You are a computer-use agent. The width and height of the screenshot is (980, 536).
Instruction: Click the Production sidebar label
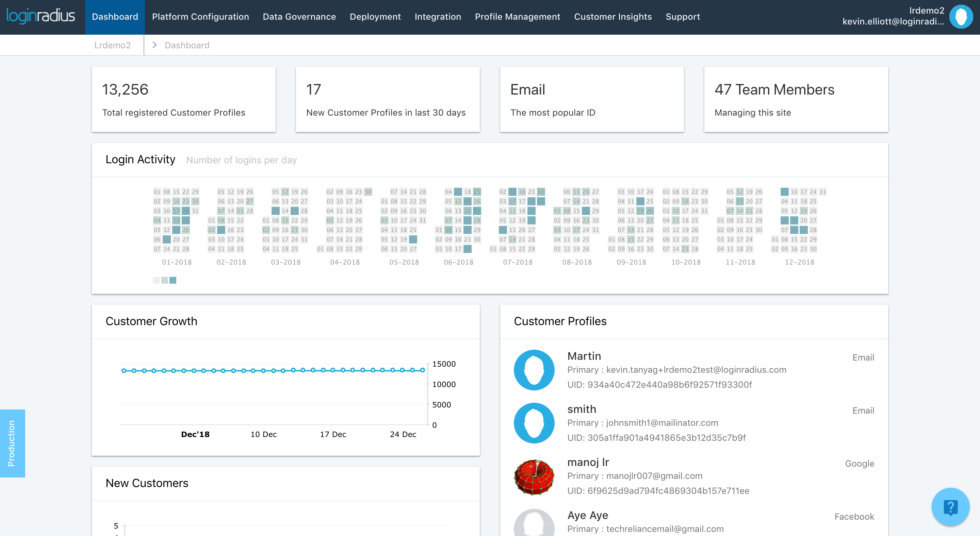(12, 443)
